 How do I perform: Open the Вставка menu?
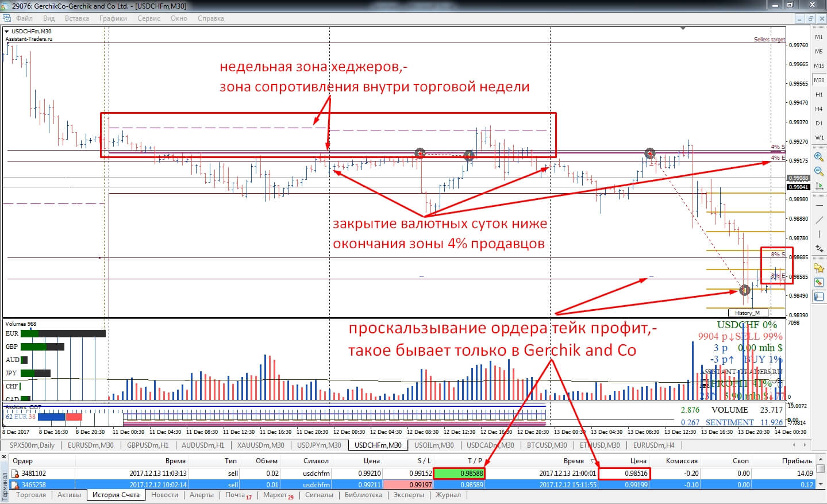point(77,18)
